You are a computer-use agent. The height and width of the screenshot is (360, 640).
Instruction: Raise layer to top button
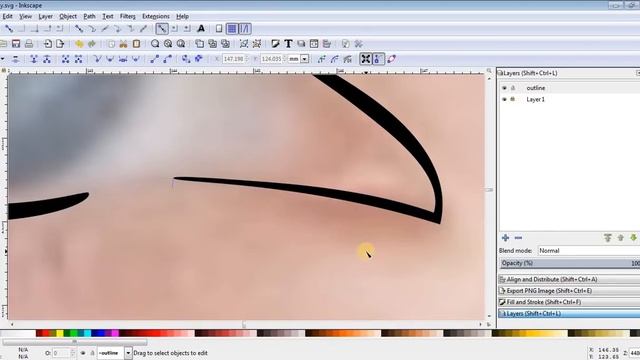608,238
